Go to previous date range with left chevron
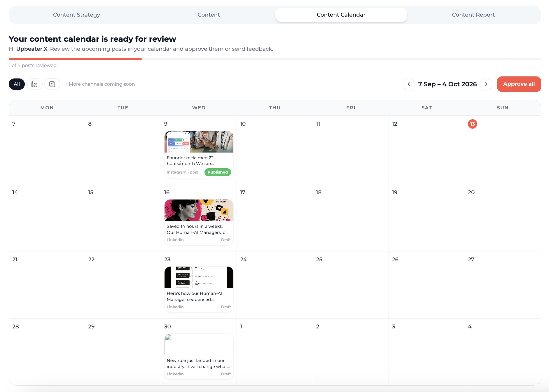Viewport: 549px width, 392px height. 409,84
